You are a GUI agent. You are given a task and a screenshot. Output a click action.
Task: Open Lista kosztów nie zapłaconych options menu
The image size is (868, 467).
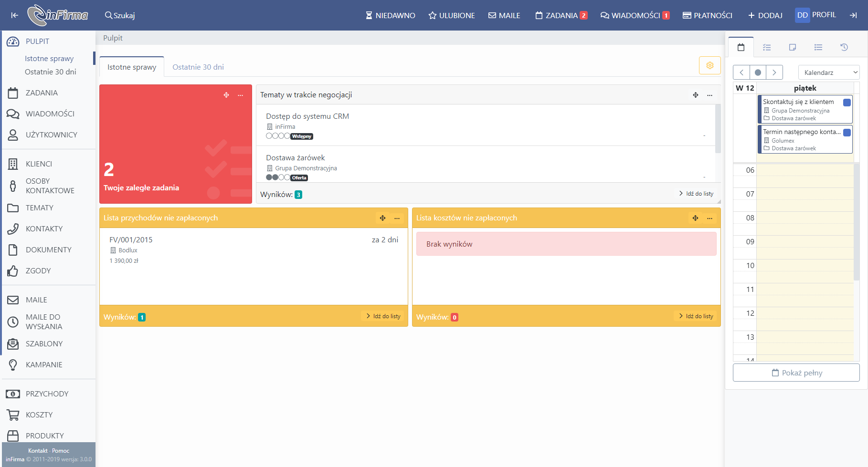tap(710, 218)
